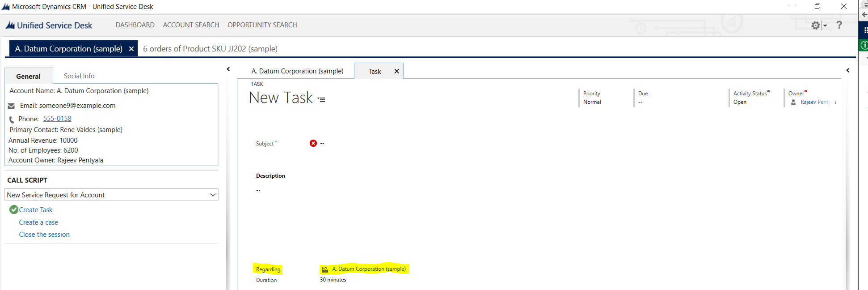The height and width of the screenshot is (290, 868).
Task: Open the Regarding A. Datum Corporation link
Action: tap(369, 269)
